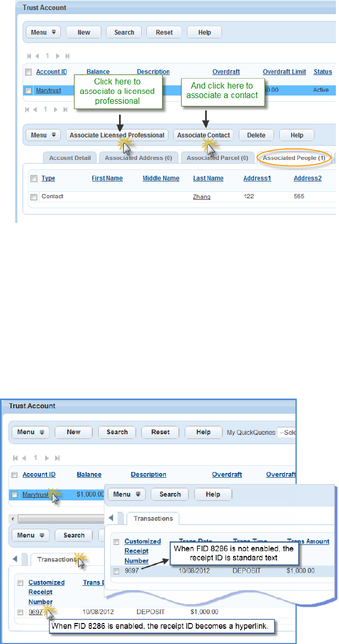The width and height of the screenshot is (339, 644).
Task: Select checkbox beside the hyperlinked 9697 receipt
Action: 20,611
